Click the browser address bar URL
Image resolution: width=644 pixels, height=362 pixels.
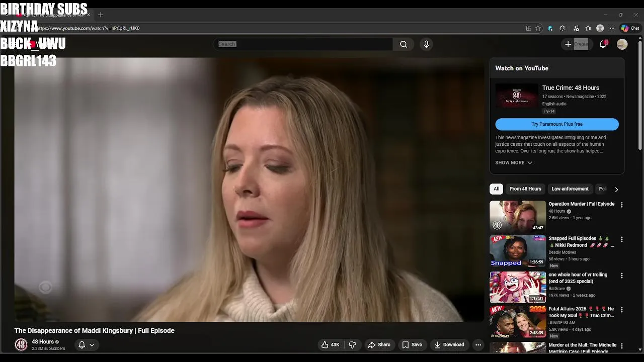tap(88, 28)
